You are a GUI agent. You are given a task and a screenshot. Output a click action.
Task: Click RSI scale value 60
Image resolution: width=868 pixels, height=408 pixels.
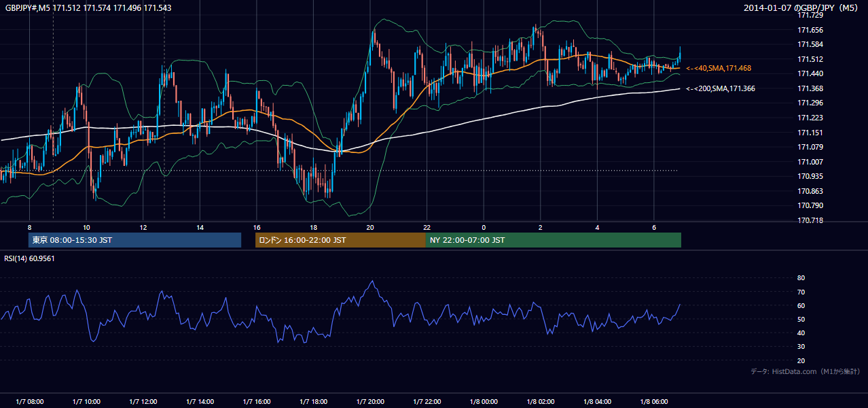[x=801, y=305]
